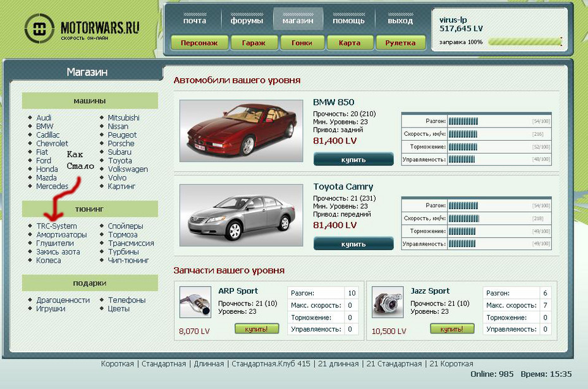Browse Volkswagen cars

[128, 169]
